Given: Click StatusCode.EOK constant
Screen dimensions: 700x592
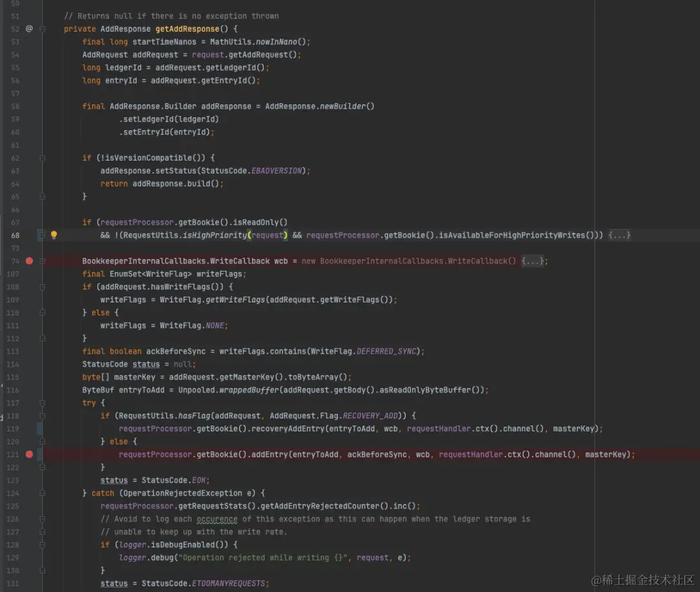Looking at the screenshot, I should (174, 481).
